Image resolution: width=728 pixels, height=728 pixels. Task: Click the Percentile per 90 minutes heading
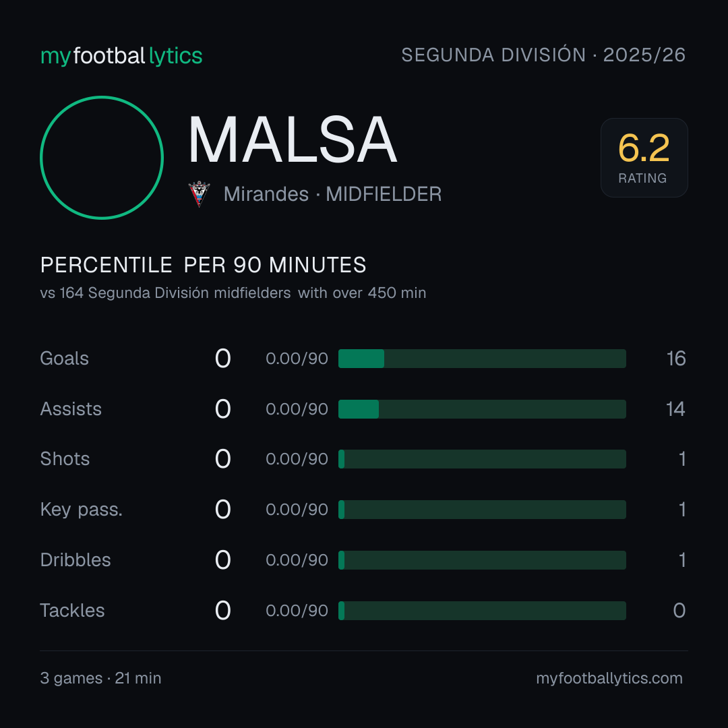(204, 265)
